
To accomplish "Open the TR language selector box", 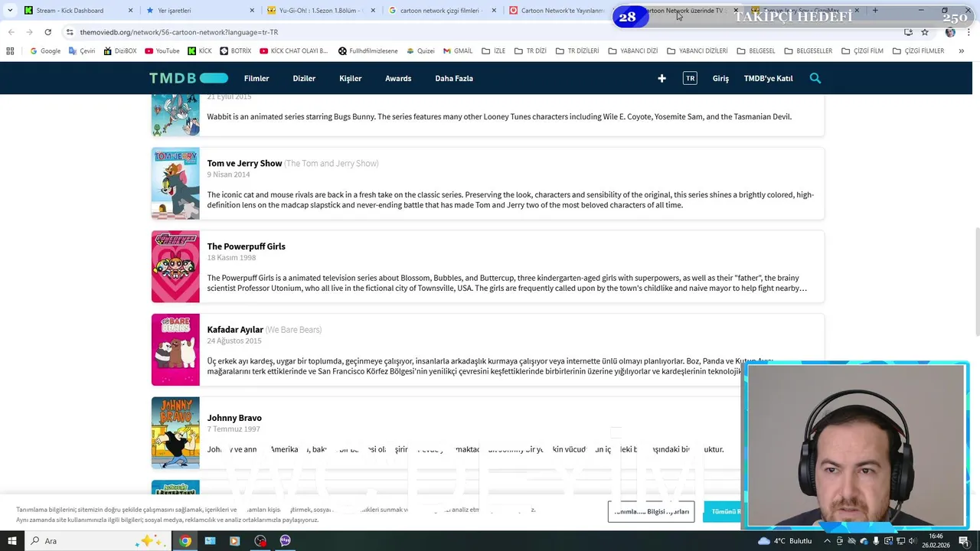I will (x=690, y=78).
